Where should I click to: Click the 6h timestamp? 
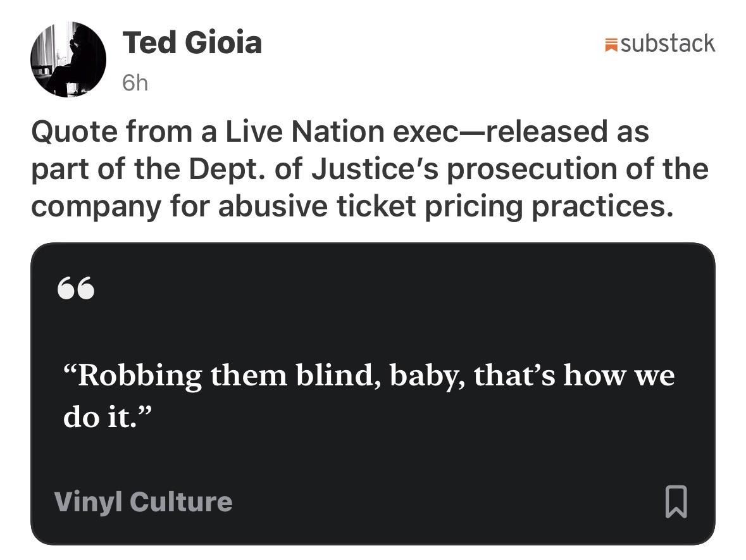(x=135, y=83)
